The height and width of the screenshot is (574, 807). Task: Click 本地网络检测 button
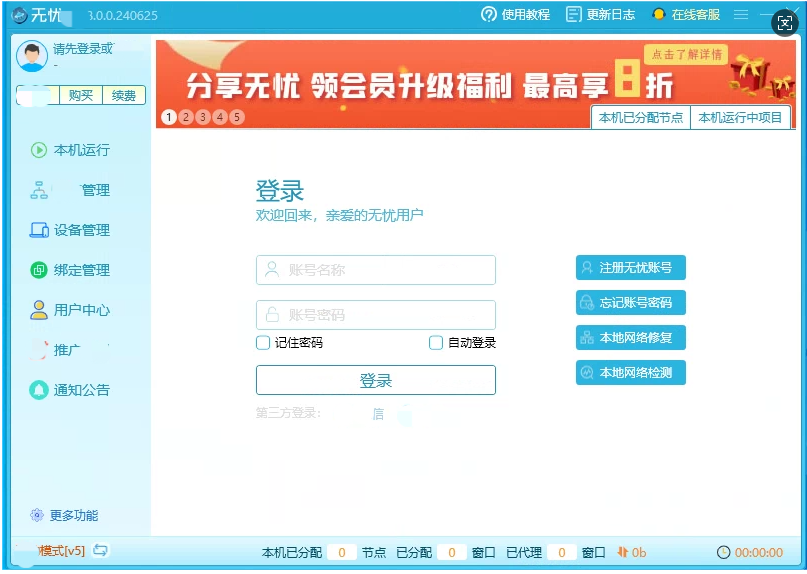(x=630, y=373)
